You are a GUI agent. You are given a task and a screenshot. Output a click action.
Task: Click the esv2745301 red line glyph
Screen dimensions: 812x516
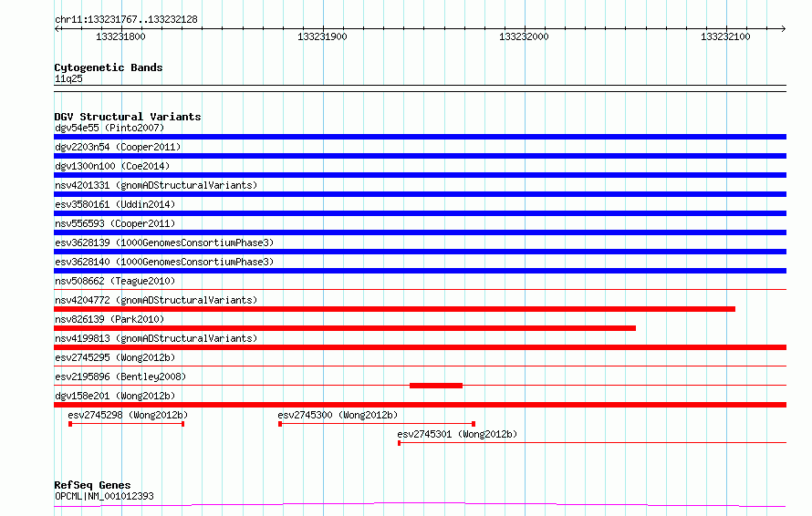(592, 443)
